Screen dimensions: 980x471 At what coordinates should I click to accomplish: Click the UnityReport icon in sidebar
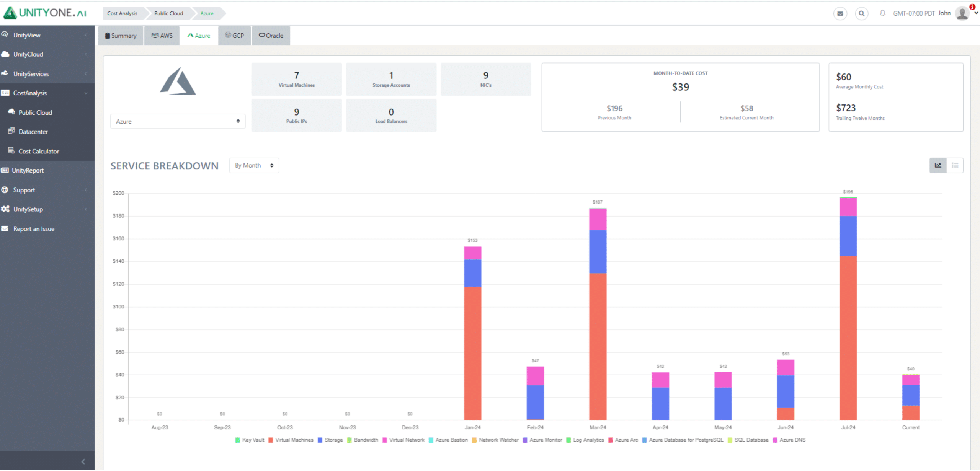click(x=5, y=170)
